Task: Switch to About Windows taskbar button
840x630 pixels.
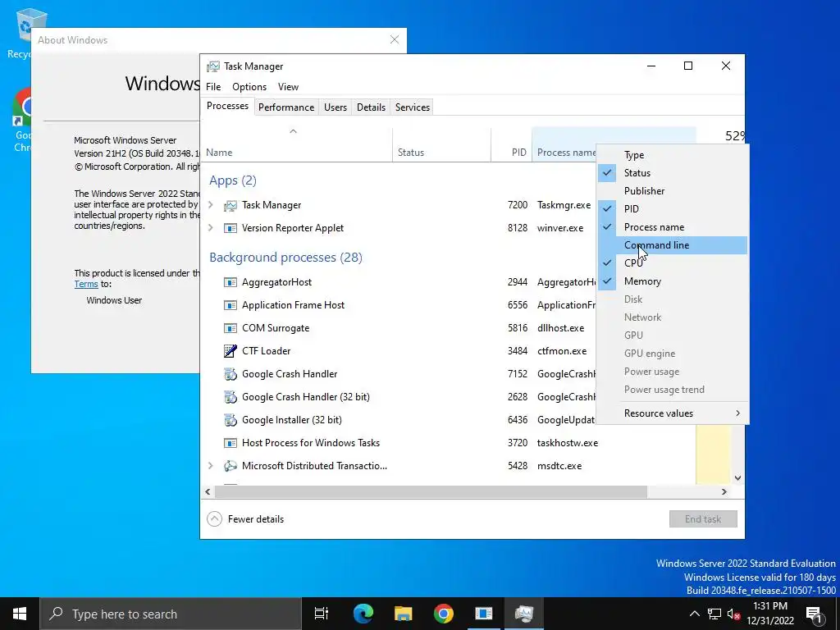Action: pos(483,614)
